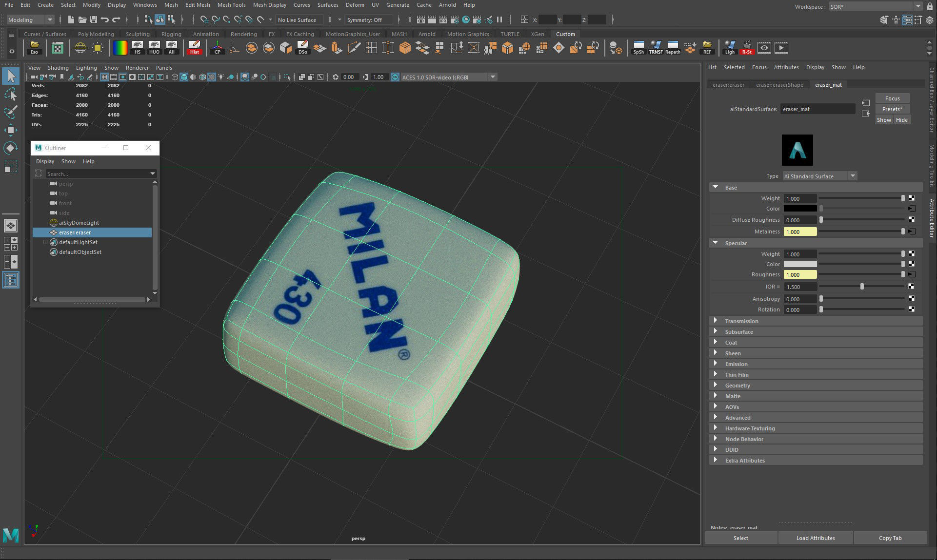Screen dimensions: 937x560
Task: Toggle smooth shade all in viewport toolbar
Action: click(184, 77)
